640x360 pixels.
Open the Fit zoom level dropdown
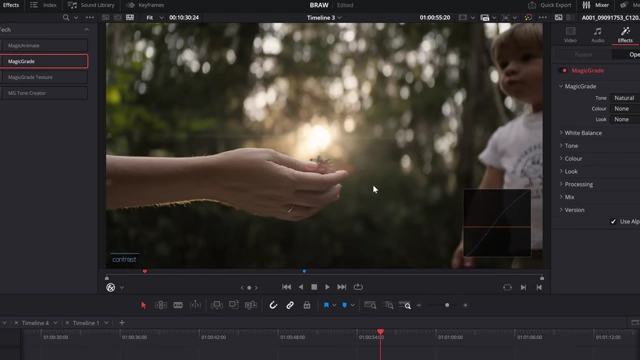155,18
